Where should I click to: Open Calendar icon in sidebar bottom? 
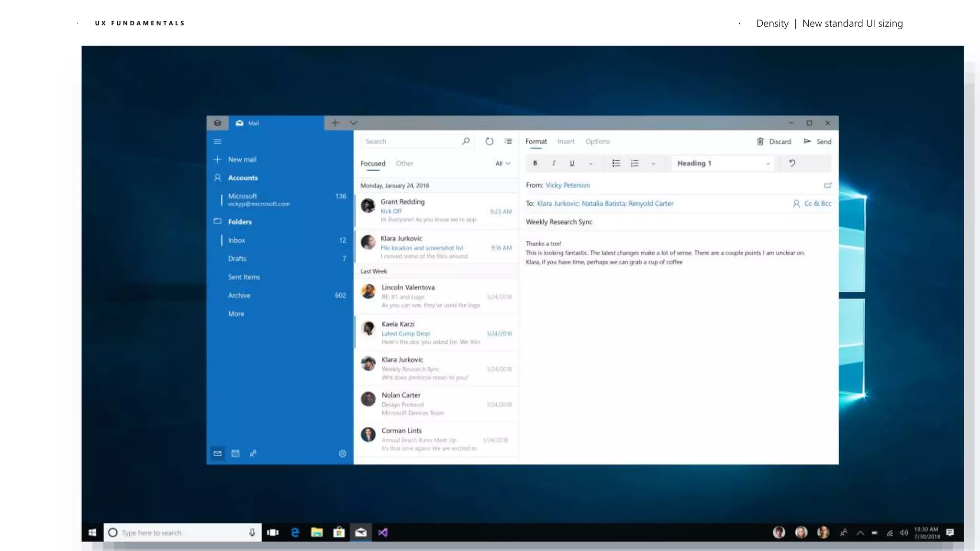tap(235, 453)
